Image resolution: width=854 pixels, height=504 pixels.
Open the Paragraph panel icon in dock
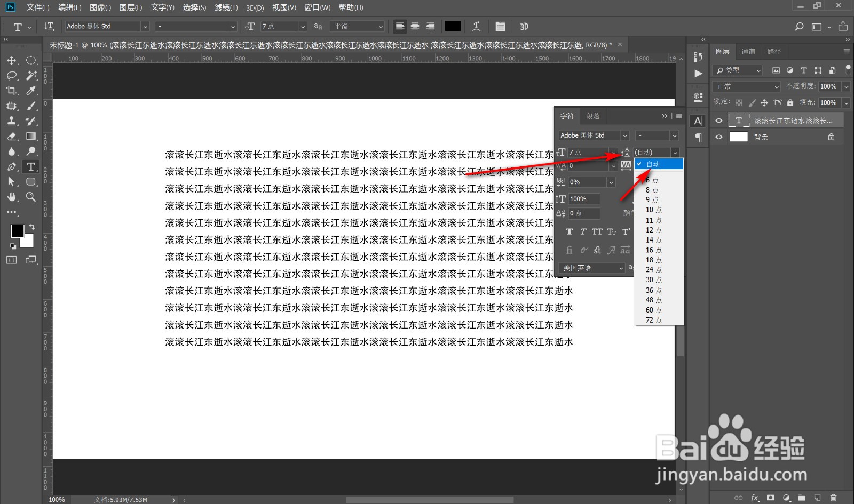(x=698, y=138)
